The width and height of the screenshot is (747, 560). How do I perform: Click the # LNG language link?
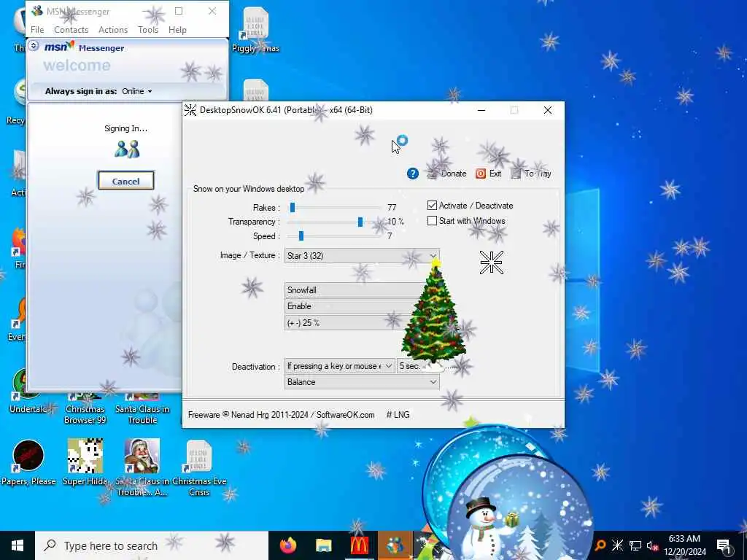coord(398,415)
